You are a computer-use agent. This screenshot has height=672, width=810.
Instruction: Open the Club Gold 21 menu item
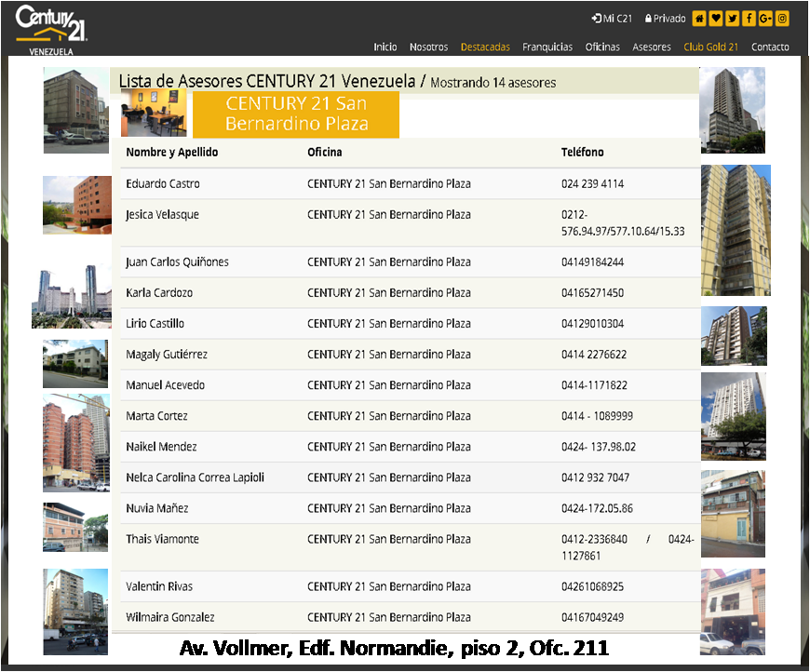click(x=710, y=47)
